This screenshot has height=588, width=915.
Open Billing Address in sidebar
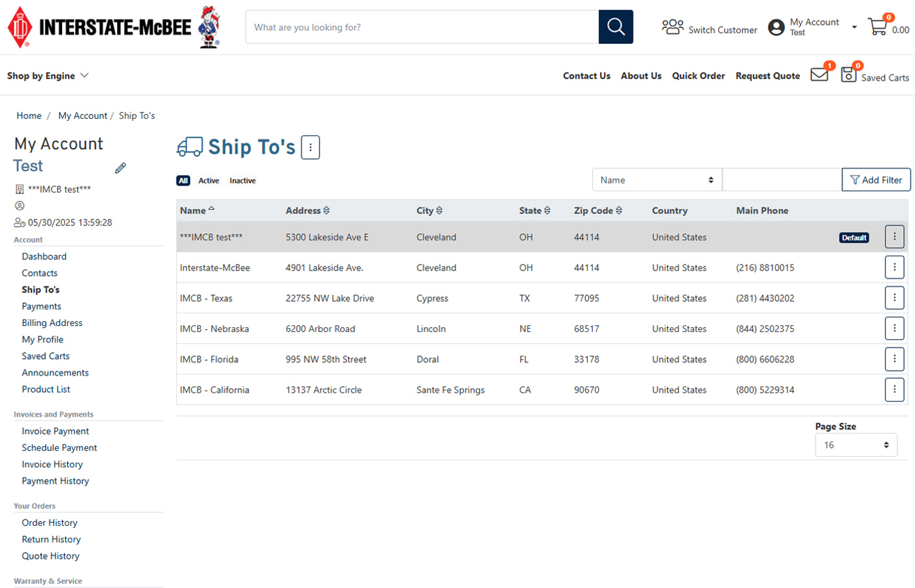click(x=52, y=323)
